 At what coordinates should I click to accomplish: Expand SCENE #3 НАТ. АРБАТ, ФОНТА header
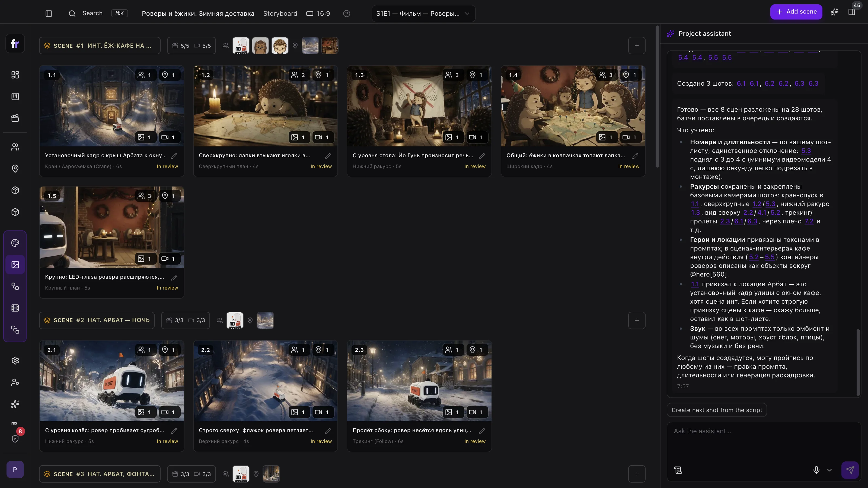click(x=100, y=474)
